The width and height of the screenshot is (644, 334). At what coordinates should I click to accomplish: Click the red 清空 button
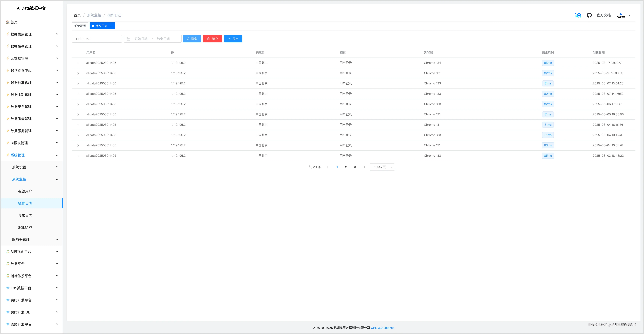212,39
